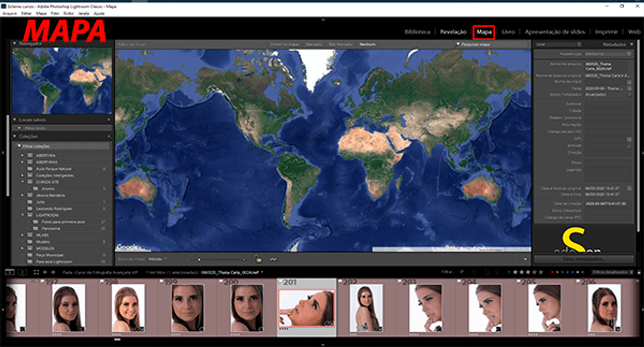Select the Leonardo Rodrigues collection
The width and height of the screenshot is (644, 347).
click(x=54, y=208)
